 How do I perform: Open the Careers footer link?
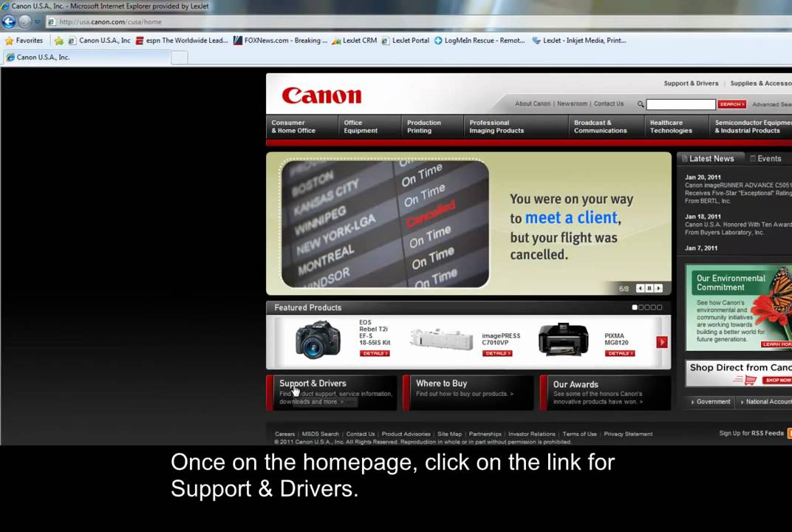(x=285, y=434)
